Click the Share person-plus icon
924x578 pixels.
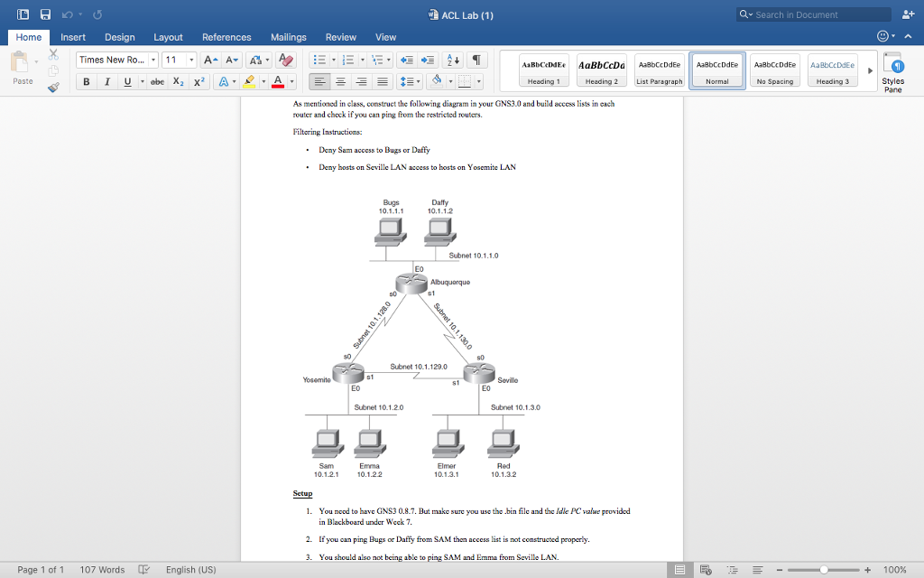click(908, 14)
